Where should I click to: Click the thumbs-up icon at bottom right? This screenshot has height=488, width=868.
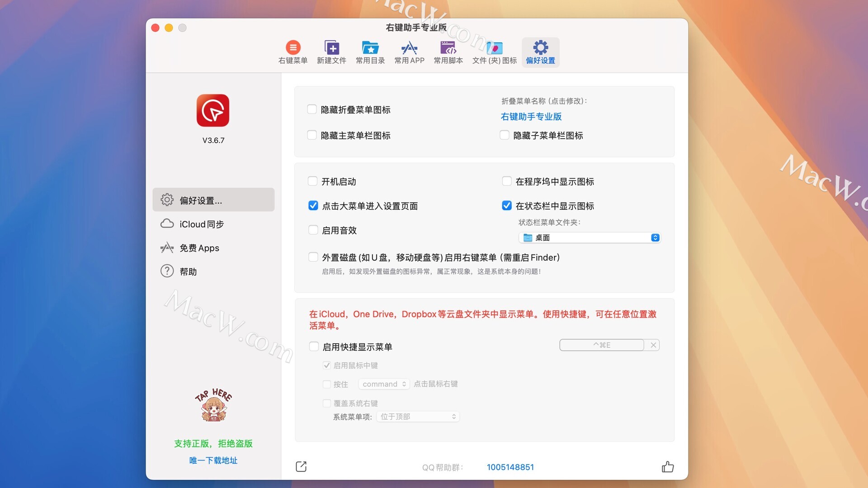click(668, 466)
